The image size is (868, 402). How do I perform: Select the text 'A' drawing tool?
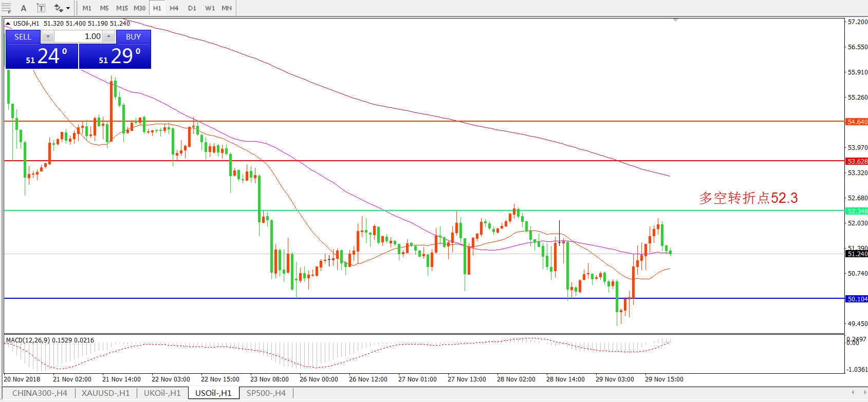24,8
